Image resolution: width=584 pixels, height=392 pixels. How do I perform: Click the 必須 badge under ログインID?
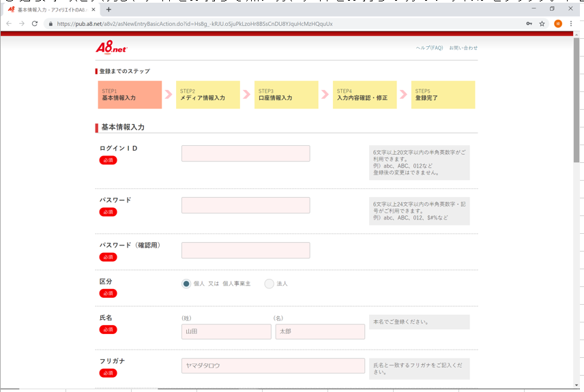click(108, 160)
